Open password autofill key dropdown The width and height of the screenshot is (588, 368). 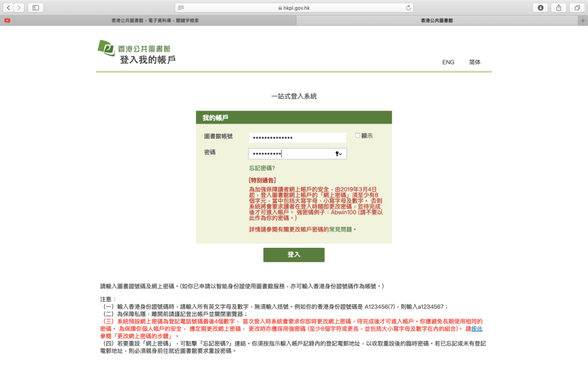(x=339, y=154)
